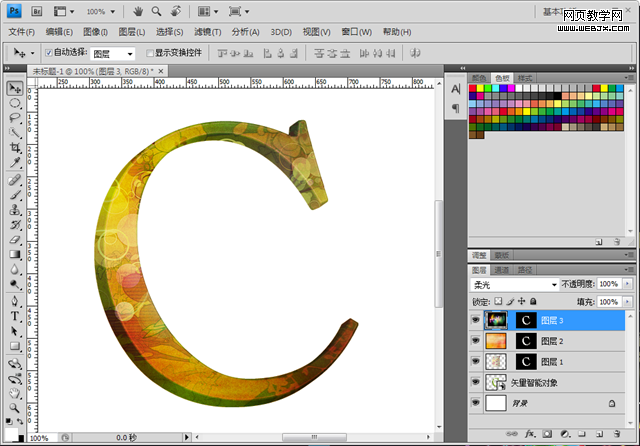The image size is (640, 446).
Task: Select the Move tool in toolbox
Action: coord(15,88)
